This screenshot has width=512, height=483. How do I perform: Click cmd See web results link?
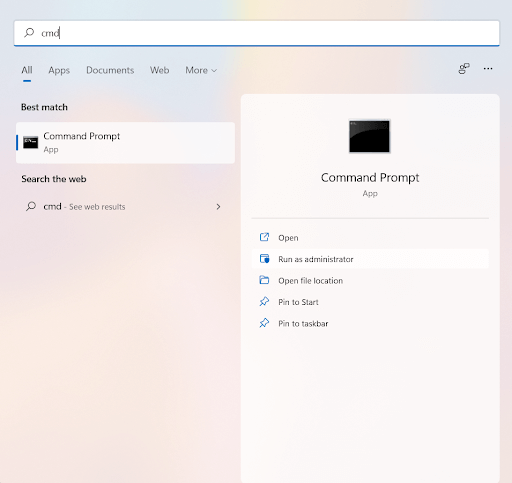point(84,207)
